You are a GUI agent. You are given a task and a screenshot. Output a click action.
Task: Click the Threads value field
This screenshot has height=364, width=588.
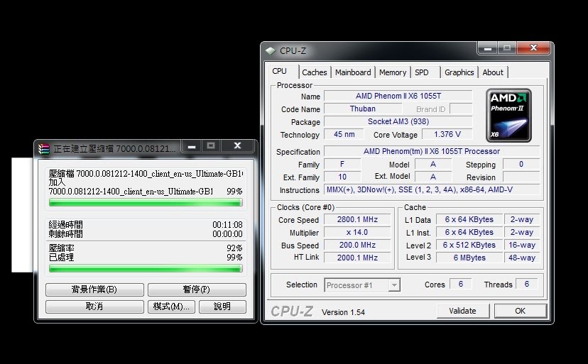pyautogui.click(x=526, y=284)
